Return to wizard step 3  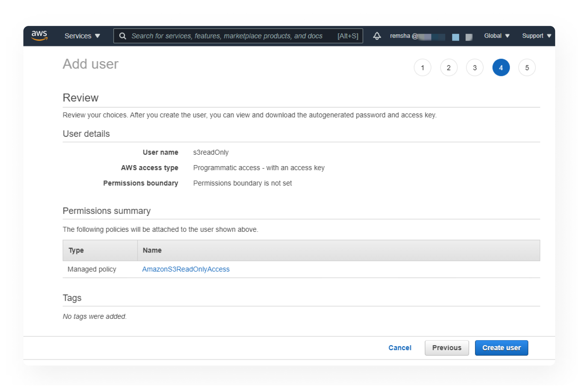tap(475, 68)
